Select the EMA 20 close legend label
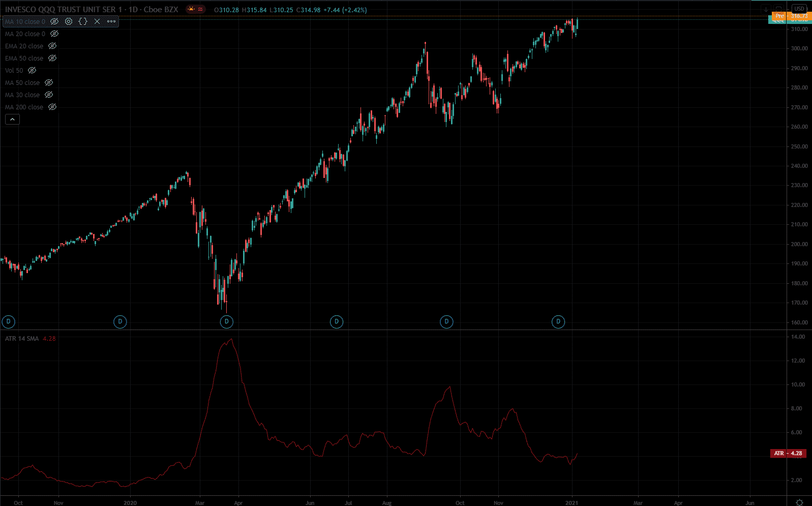Viewport: 812px width, 506px height. click(24, 46)
